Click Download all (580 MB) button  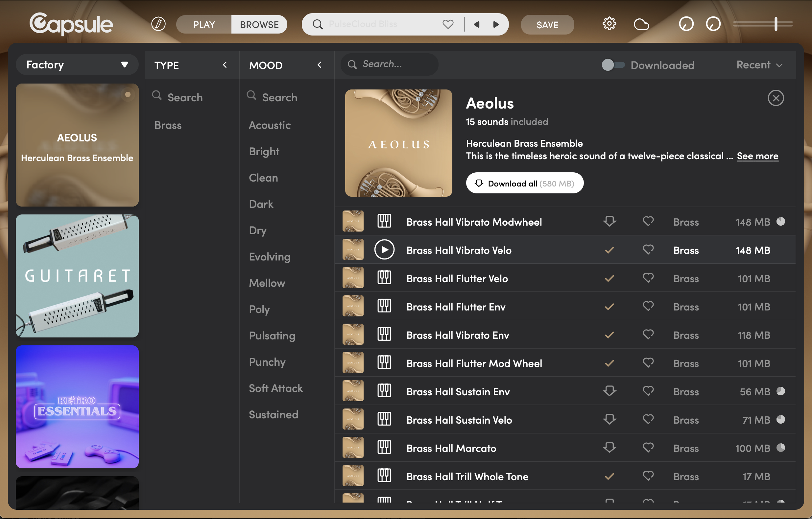[524, 183]
